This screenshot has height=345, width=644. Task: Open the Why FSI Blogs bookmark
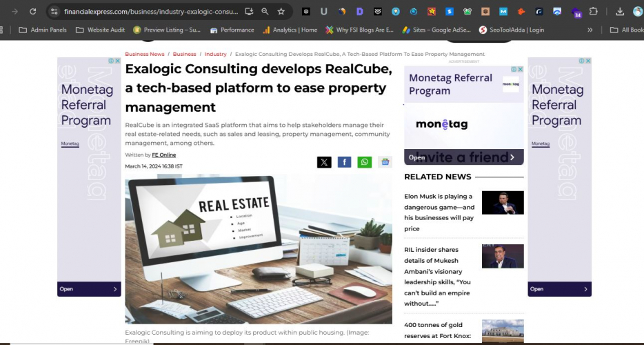(359, 30)
